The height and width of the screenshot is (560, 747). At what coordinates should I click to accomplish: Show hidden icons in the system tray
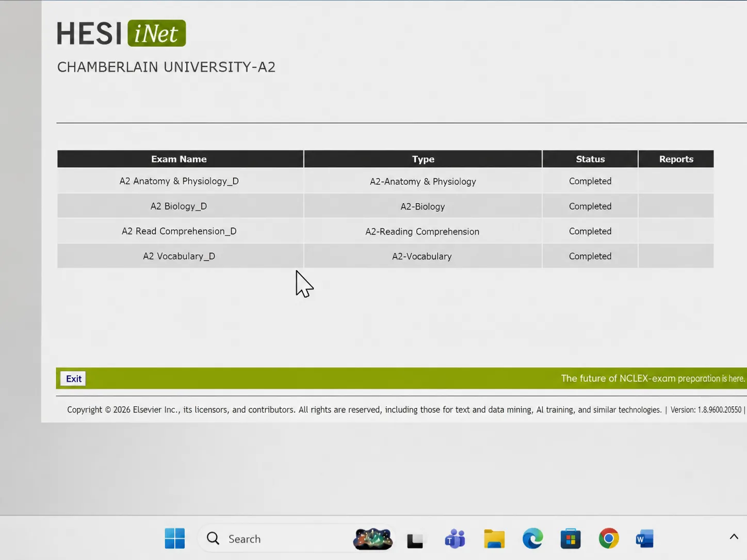pos(734,537)
